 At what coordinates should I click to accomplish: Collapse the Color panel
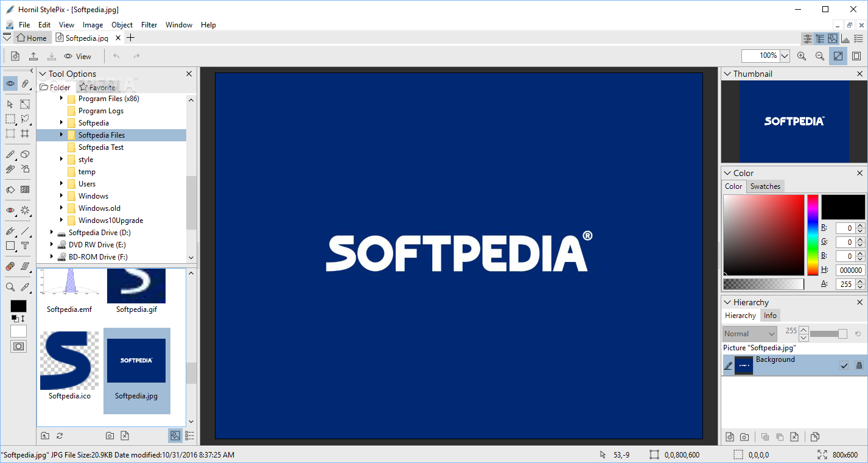pos(727,173)
